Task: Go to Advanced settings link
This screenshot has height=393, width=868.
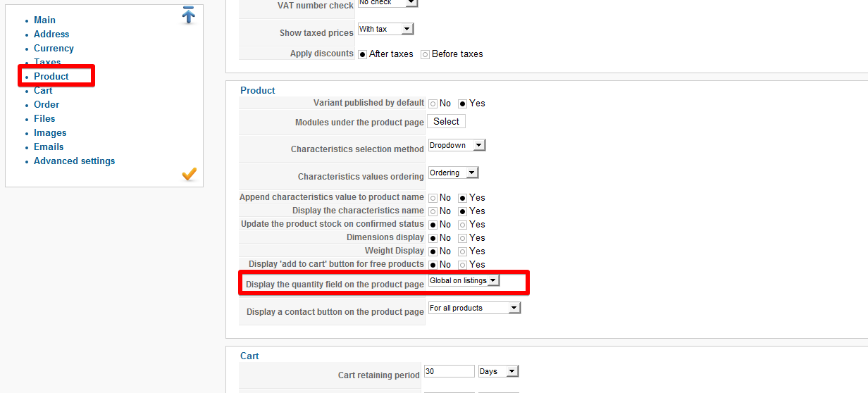Action: 74,161
